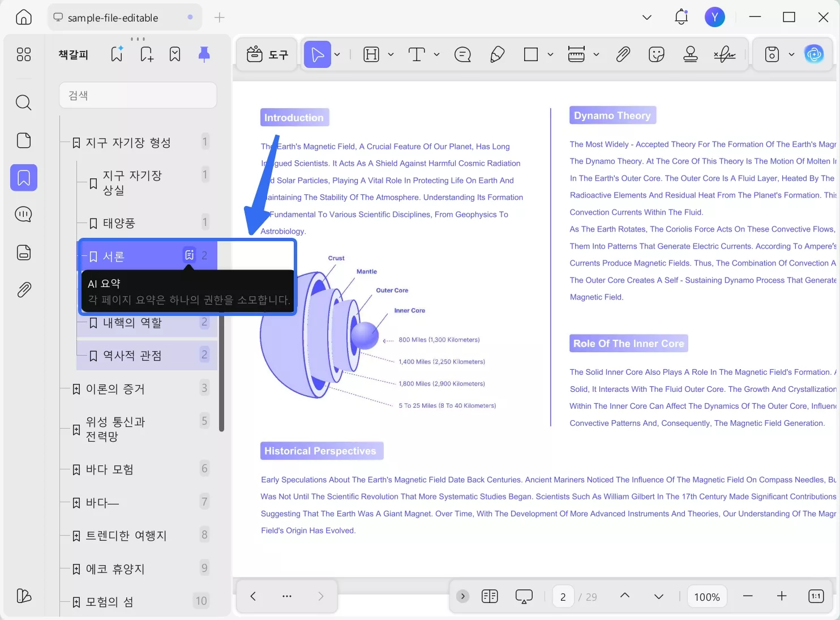This screenshot has height=620, width=840.
Task: Click the AI summary icon on 서론
Action: [189, 255]
